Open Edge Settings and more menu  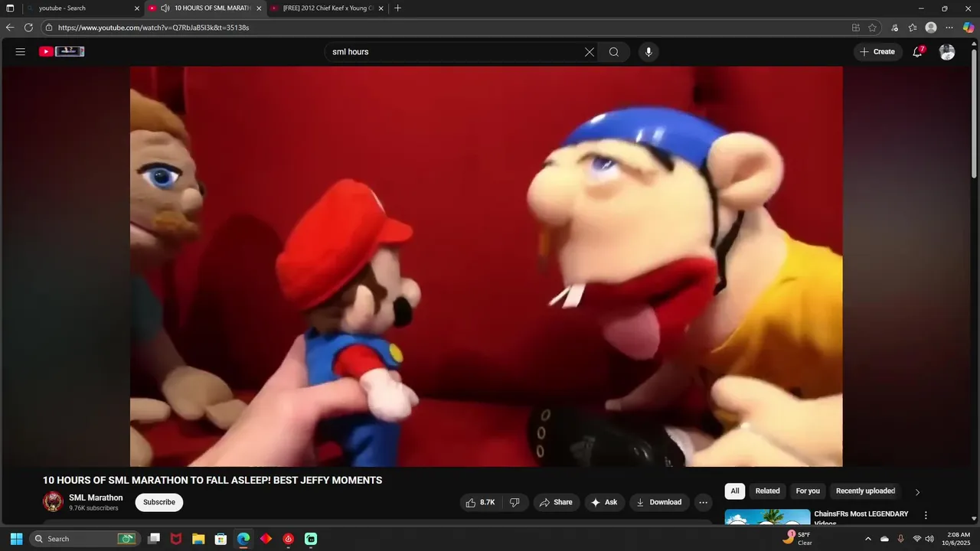click(949, 28)
